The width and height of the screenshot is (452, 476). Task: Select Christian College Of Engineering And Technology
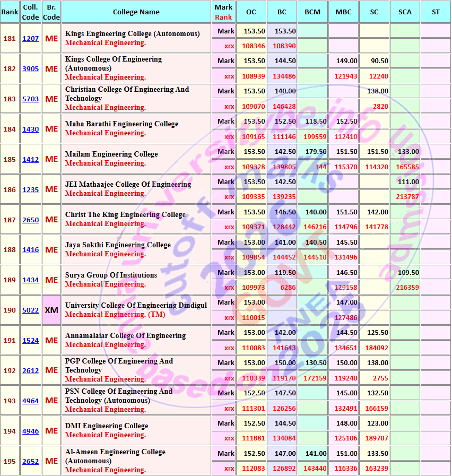[127, 94]
